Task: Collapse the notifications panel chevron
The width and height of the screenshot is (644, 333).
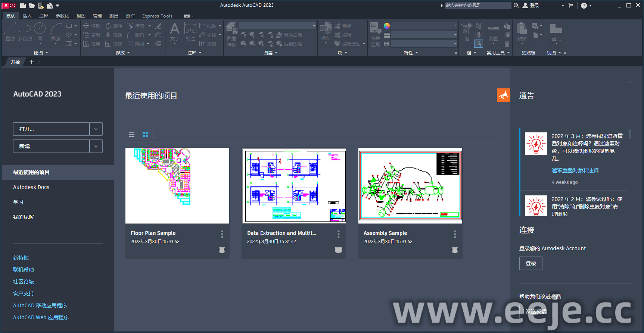Action: tap(629, 82)
